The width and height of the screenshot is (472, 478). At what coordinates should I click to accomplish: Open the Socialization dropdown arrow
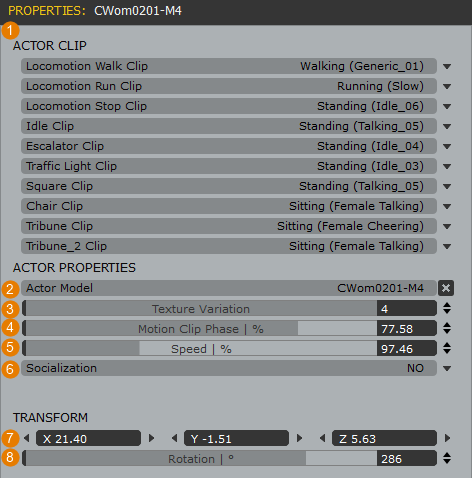447,368
